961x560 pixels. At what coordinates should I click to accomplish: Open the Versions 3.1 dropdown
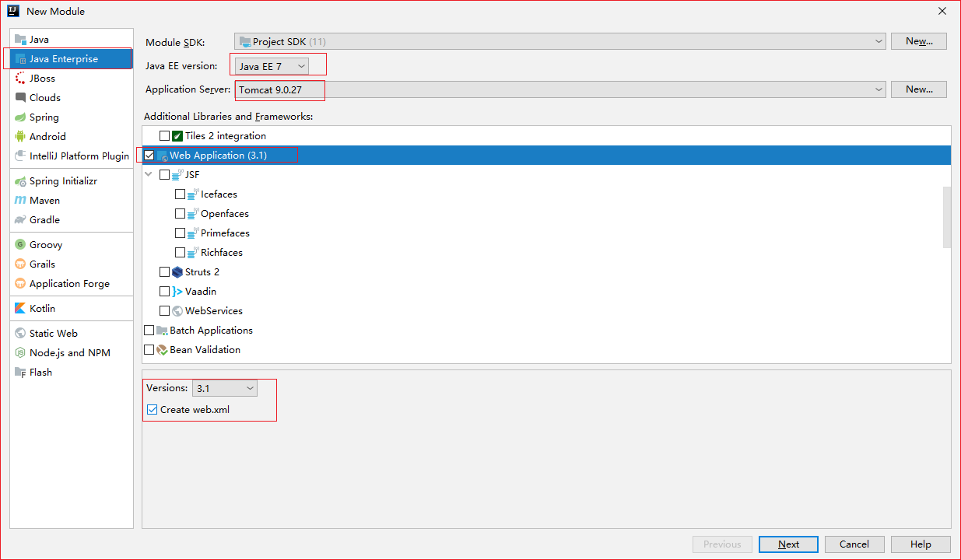(224, 388)
